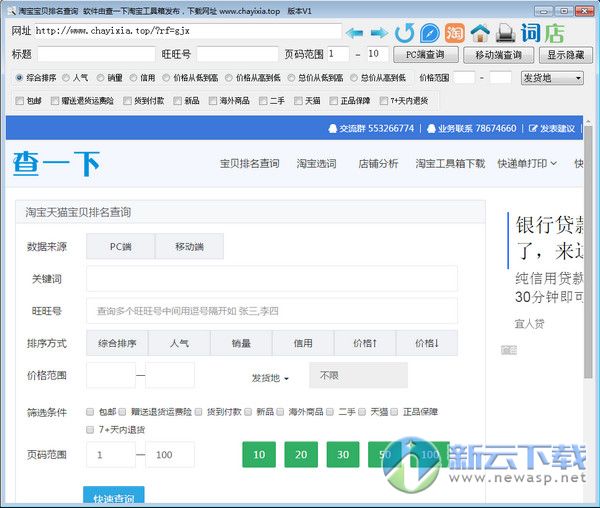This screenshot has width=600, height=508.
Task: Choose 信用 sort button in web form
Action: click(303, 343)
